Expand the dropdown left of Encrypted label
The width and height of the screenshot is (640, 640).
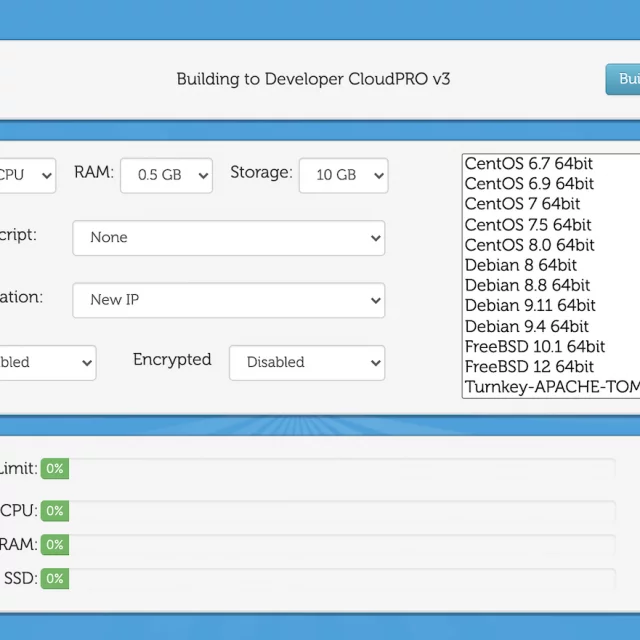point(46,362)
